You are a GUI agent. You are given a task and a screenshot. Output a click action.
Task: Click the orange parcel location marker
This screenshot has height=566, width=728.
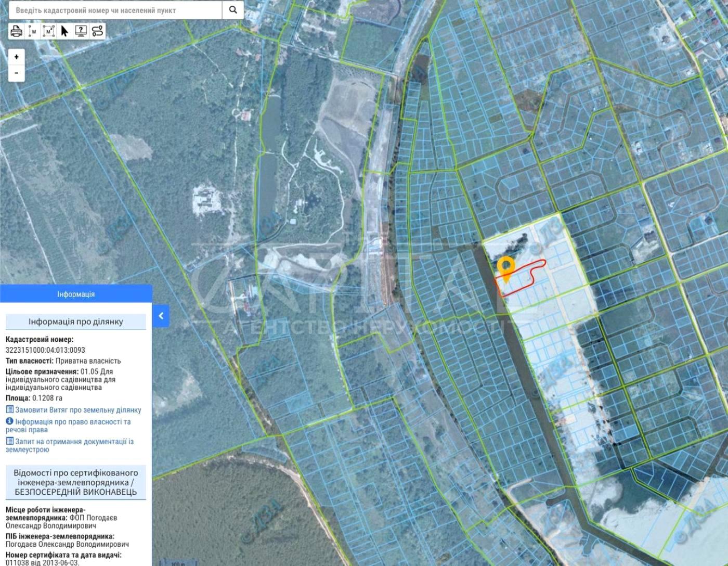(x=505, y=267)
